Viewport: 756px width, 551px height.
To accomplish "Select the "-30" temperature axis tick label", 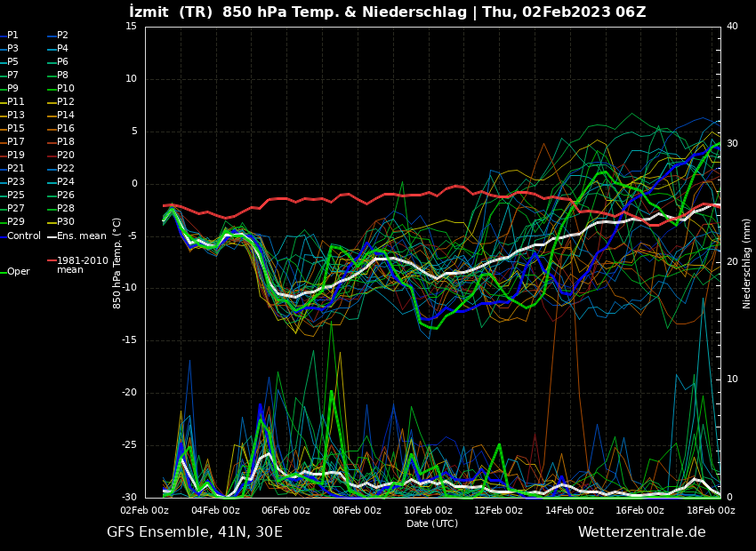I will pos(130,498).
